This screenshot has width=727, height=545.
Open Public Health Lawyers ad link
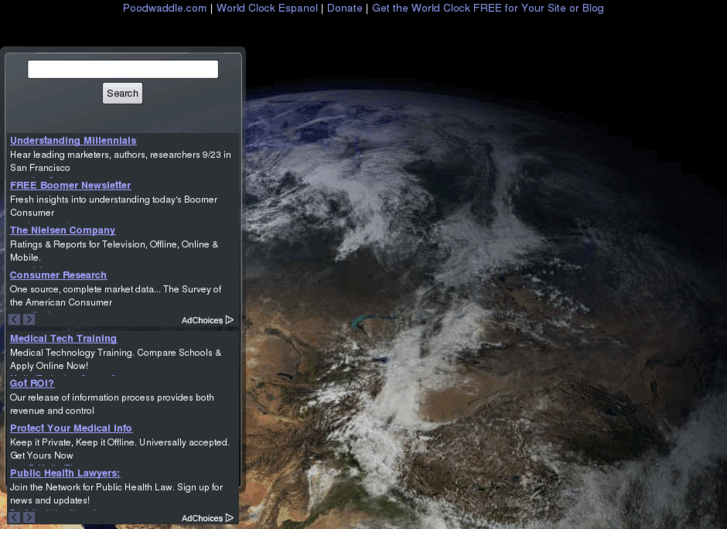[65, 473]
